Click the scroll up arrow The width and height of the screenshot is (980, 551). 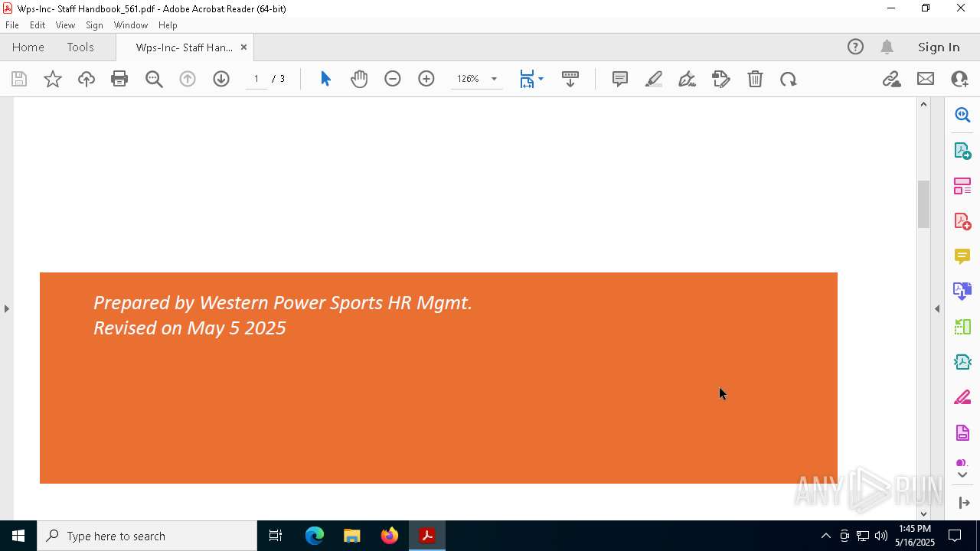coord(923,104)
